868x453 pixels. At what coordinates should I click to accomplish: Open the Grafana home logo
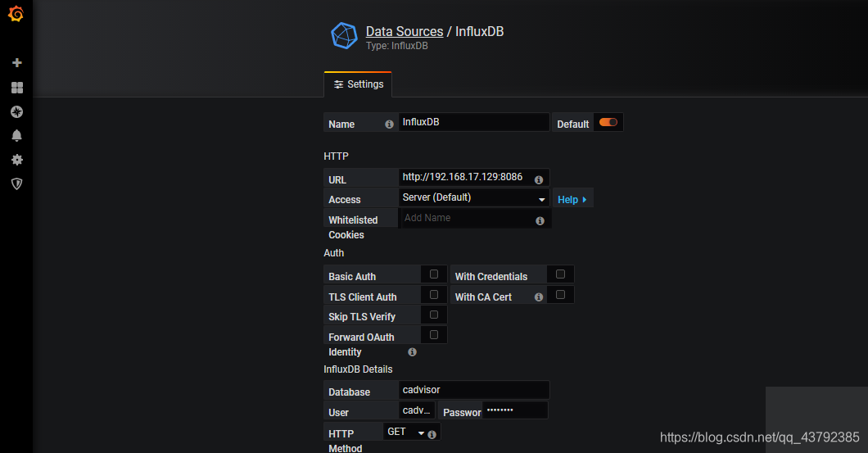[16, 13]
